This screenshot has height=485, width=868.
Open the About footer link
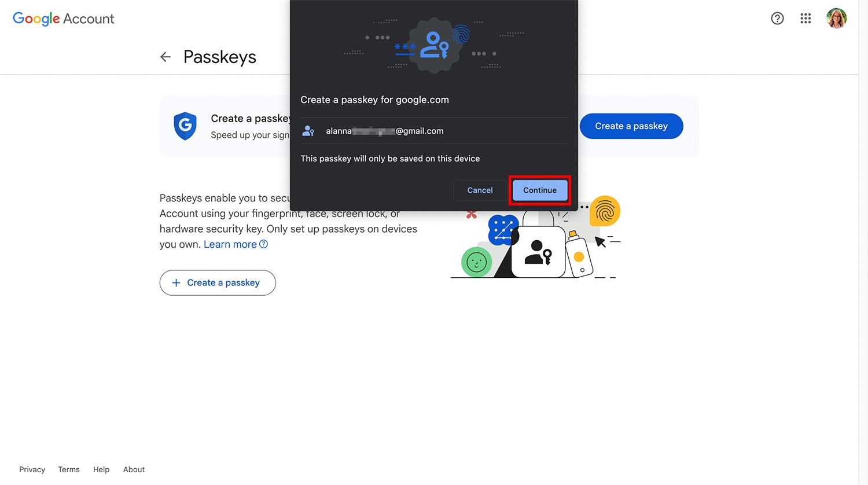click(x=134, y=469)
